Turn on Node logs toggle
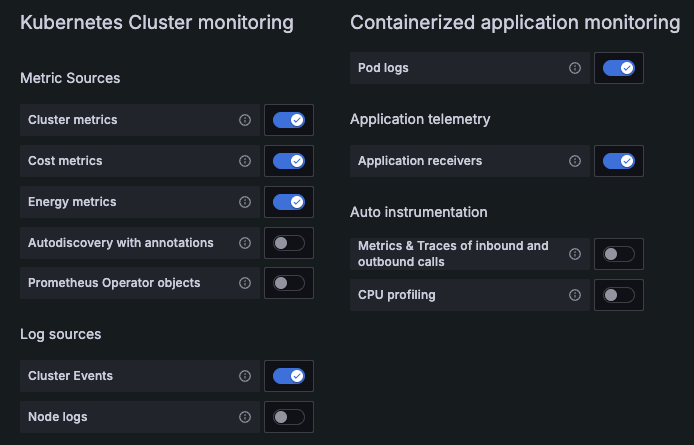694x445 pixels. coord(289,417)
